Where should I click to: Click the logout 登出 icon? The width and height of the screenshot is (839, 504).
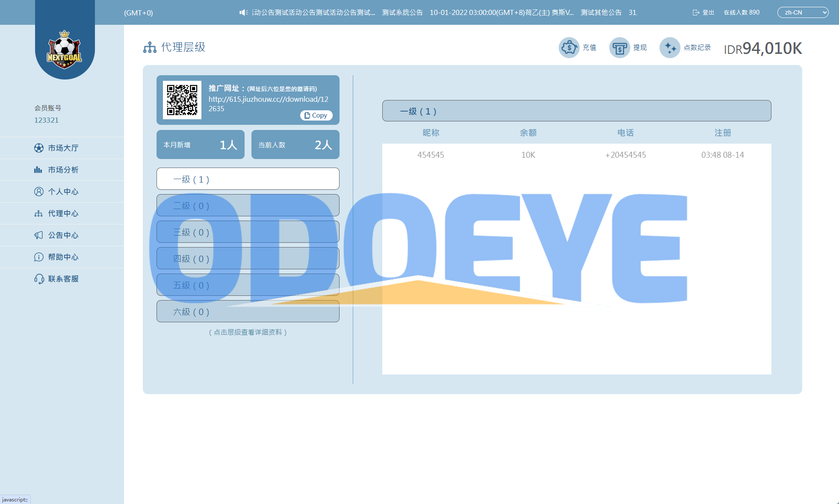696,12
